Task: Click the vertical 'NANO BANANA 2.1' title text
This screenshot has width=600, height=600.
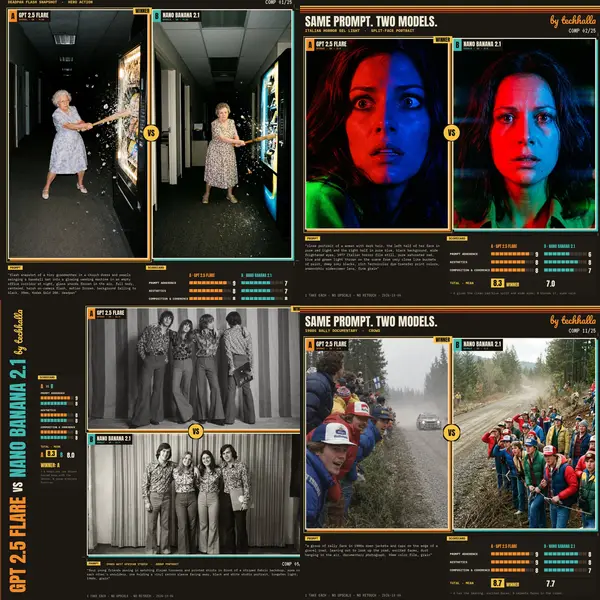Action: pos(18,418)
